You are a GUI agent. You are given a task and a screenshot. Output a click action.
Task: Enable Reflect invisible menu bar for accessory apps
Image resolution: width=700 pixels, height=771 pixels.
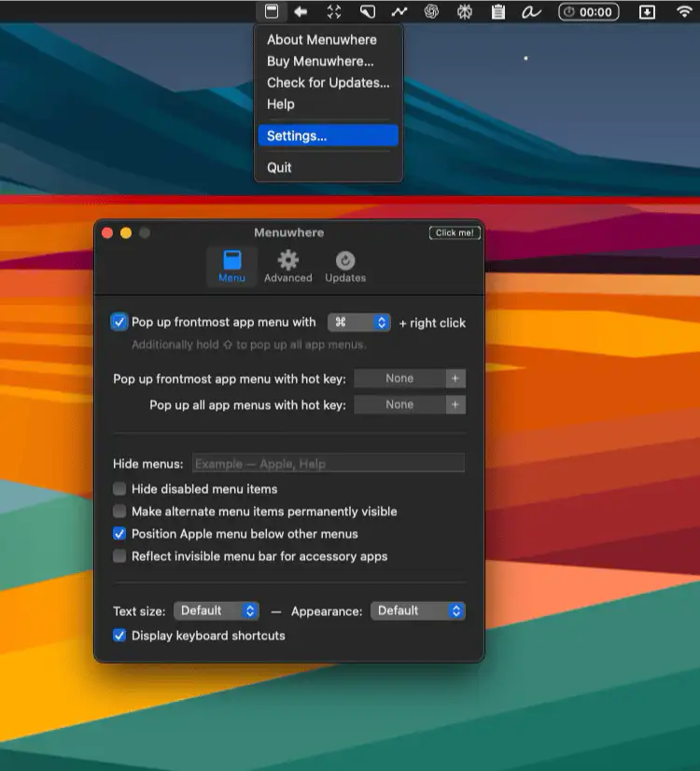[119, 556]
